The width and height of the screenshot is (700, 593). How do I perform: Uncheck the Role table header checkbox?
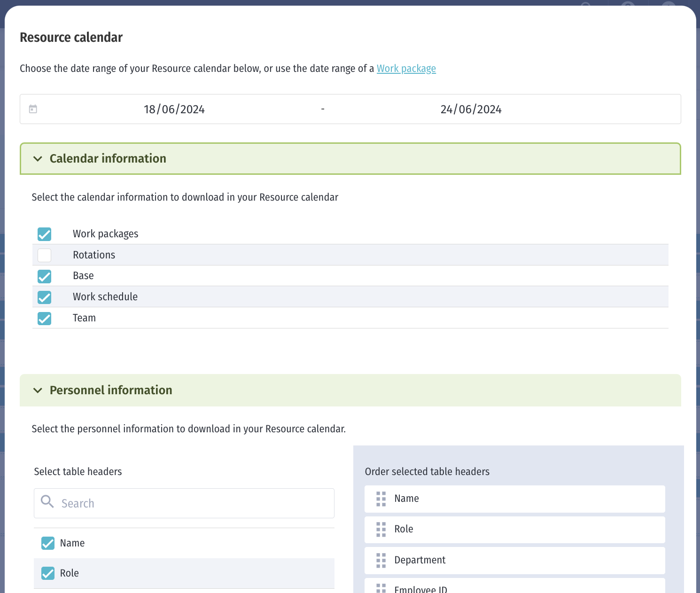48,573
